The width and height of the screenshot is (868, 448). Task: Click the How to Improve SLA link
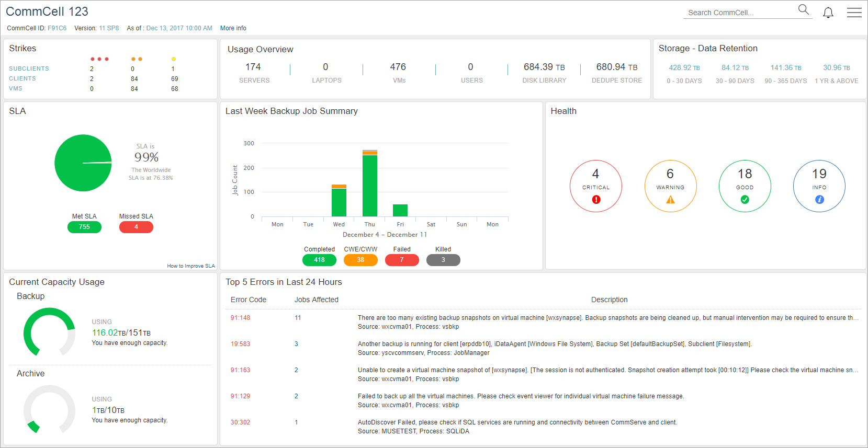(x=191, y=266)
